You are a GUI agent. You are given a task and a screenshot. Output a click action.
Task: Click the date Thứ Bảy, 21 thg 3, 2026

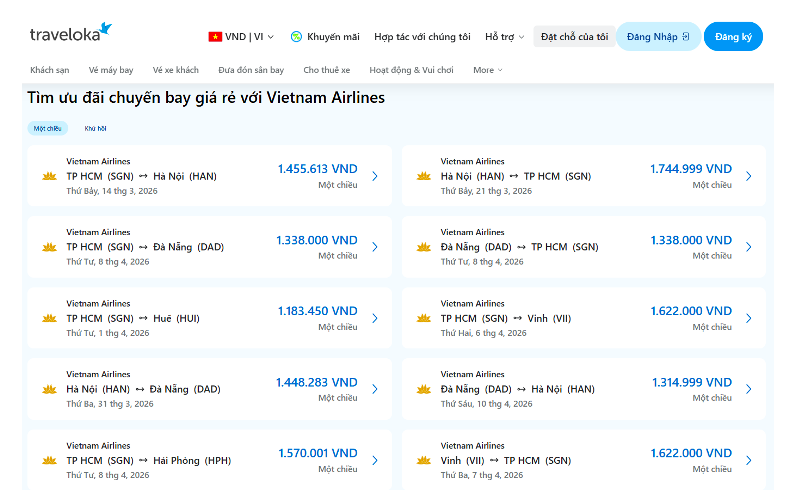coord(486,191)
